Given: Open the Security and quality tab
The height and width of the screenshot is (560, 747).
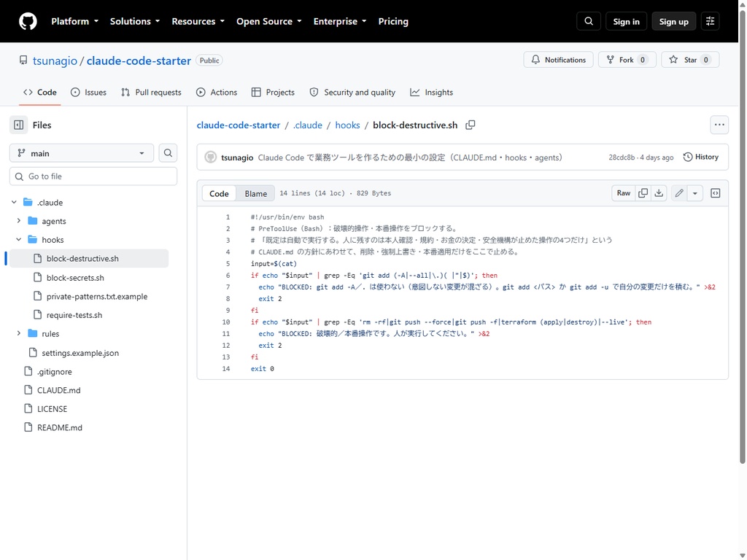Looking at the screenshot, I should [352, 93].
